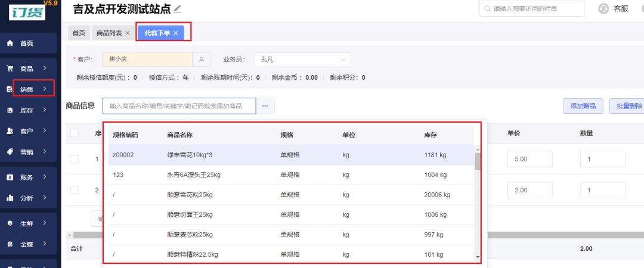Screen dimensions: 644x268
Task: Click the 账务 icon in sidebar
Action: point(10,177)
